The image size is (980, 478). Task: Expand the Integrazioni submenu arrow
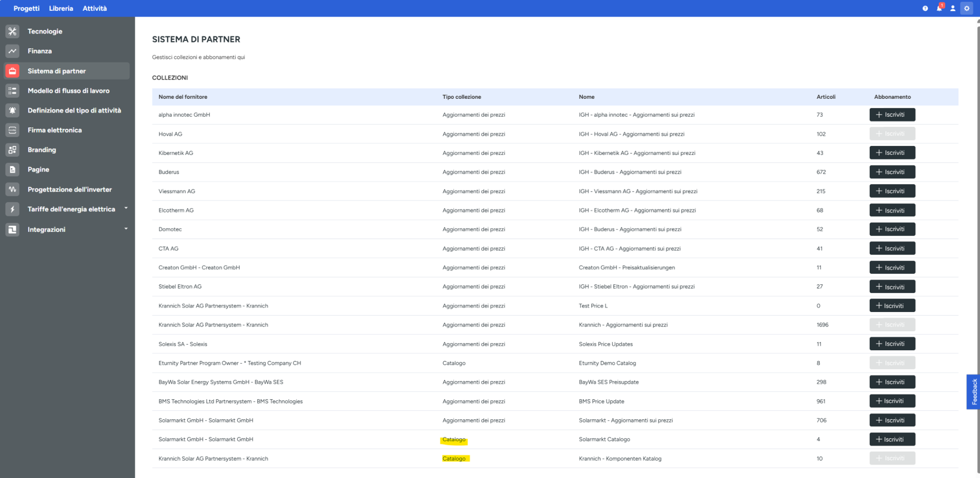[126, 229]
